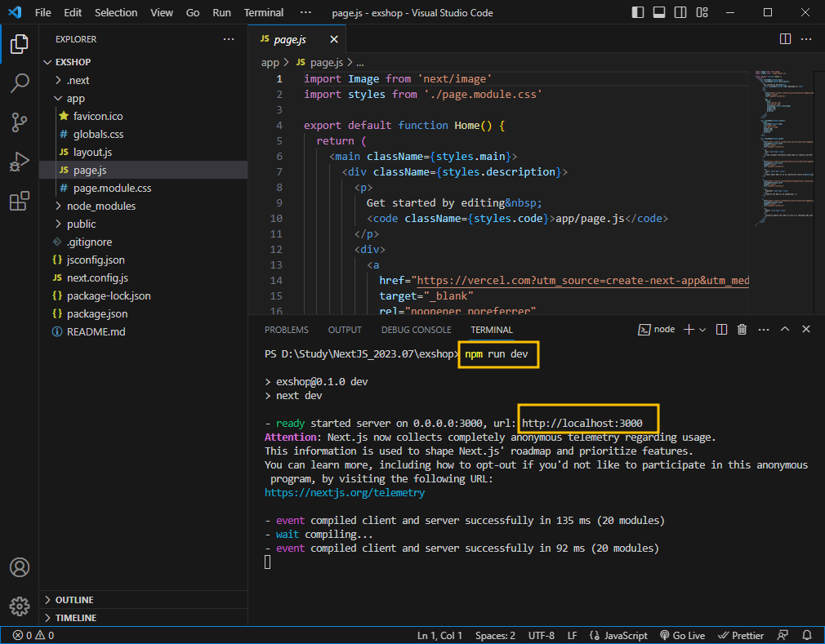Open jsconfig.json file
The image size is (825, 644).
143,260
